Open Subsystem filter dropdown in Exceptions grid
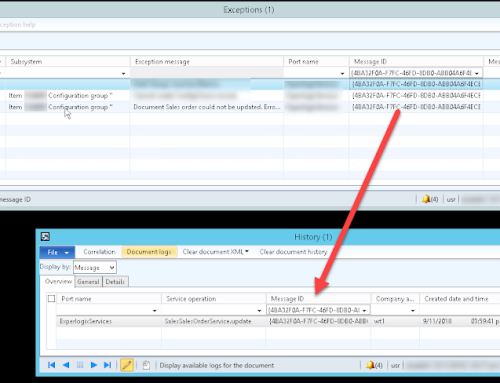 point(123,73)
